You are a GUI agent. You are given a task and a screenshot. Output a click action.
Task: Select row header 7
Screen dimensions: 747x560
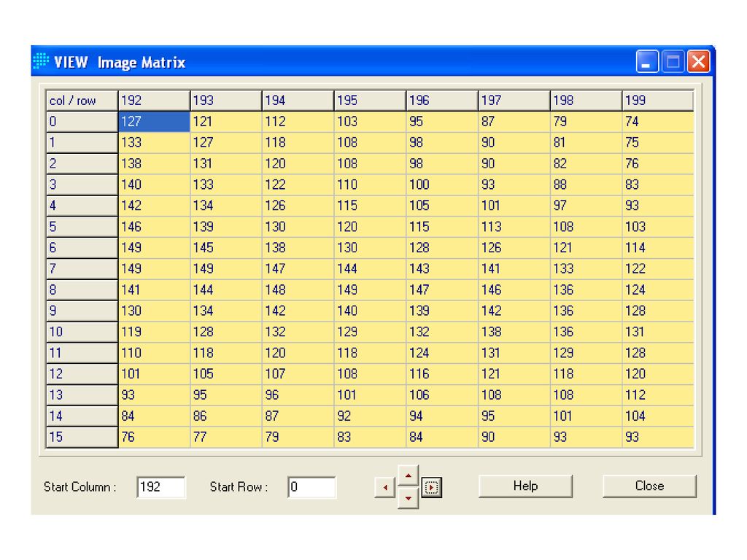(x=82, y=268)
